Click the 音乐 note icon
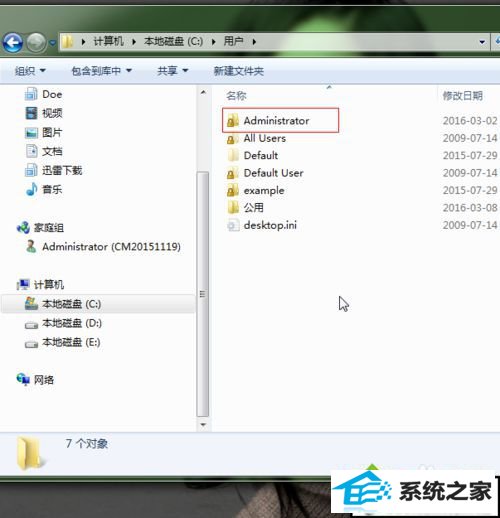 pos(31,189)
